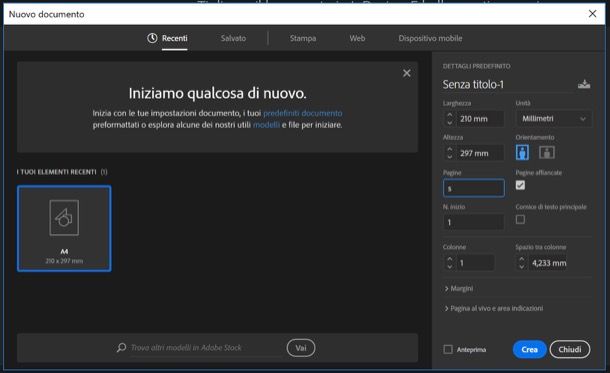Click the Chiudi button

[x=570, y=349]
